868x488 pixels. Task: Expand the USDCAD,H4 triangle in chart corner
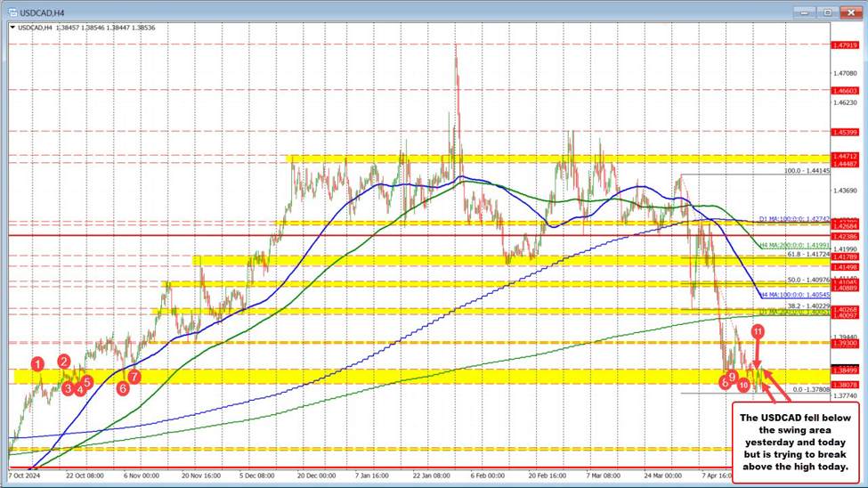tap(12, 28)
